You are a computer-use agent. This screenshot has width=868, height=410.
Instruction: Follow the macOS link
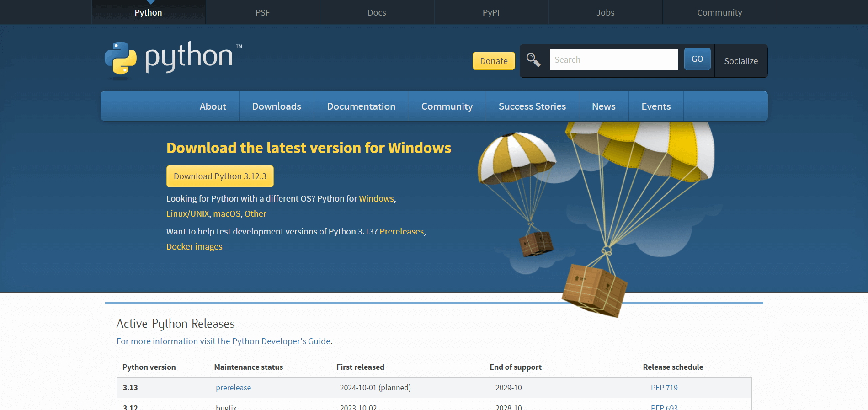(227, 213)
